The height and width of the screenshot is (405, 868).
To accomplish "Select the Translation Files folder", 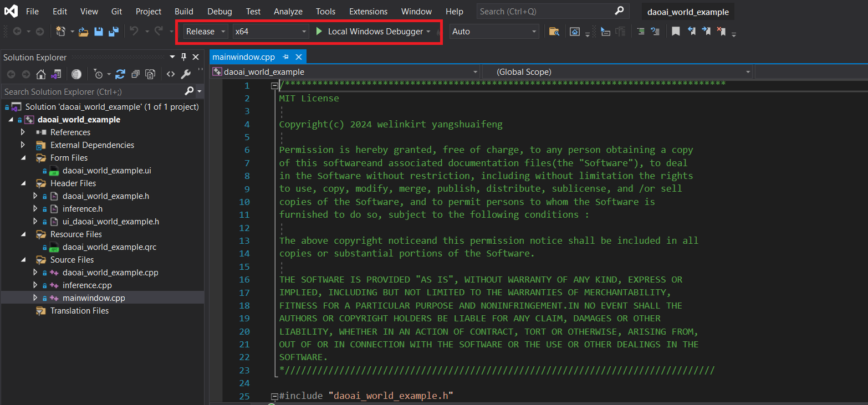I will [79, 311].
